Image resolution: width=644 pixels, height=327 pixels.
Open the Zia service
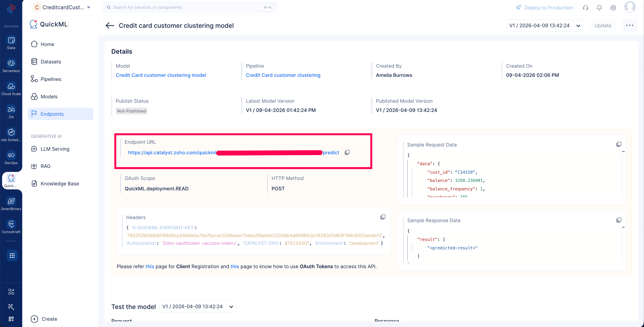(11, 112)
